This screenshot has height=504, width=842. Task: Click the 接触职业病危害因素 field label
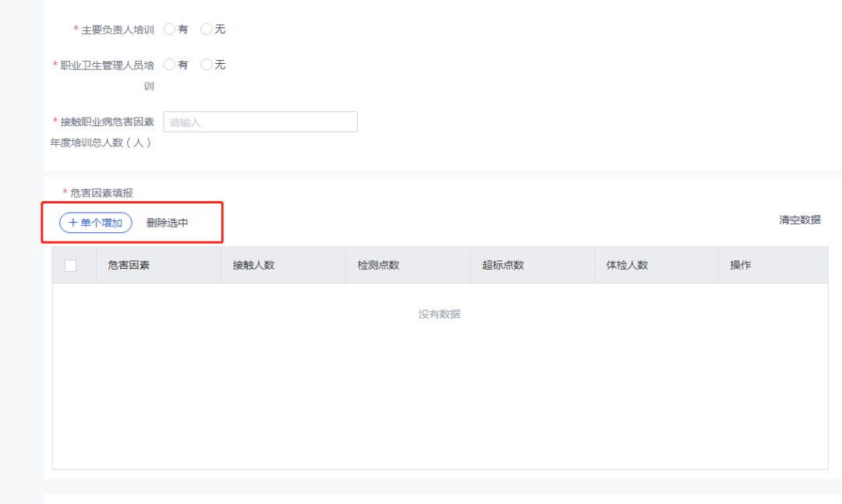click(x=107, y=122)
